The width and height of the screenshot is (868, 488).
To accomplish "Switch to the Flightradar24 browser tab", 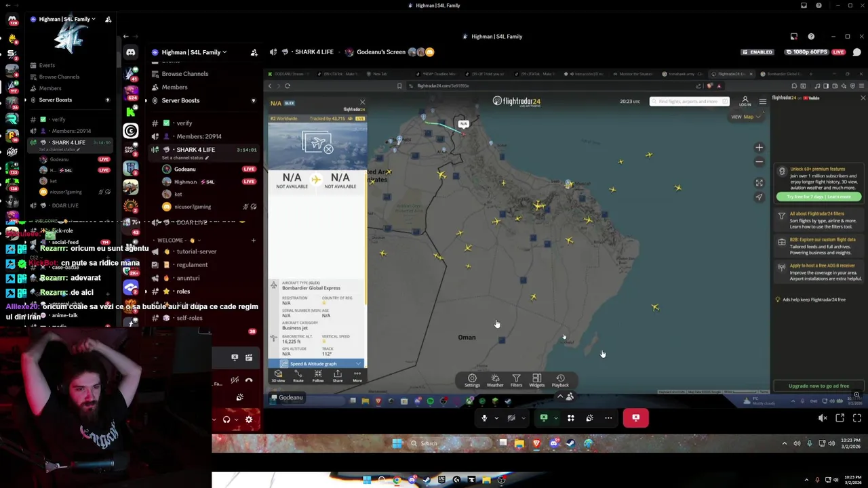I will (730, 74).
